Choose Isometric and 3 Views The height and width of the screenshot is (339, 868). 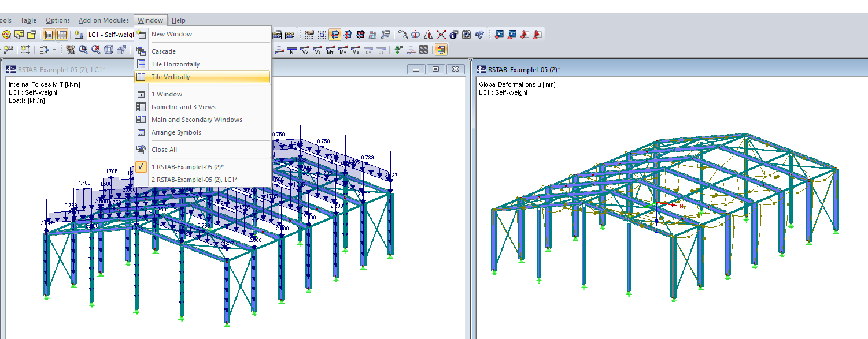pos(202,107)
